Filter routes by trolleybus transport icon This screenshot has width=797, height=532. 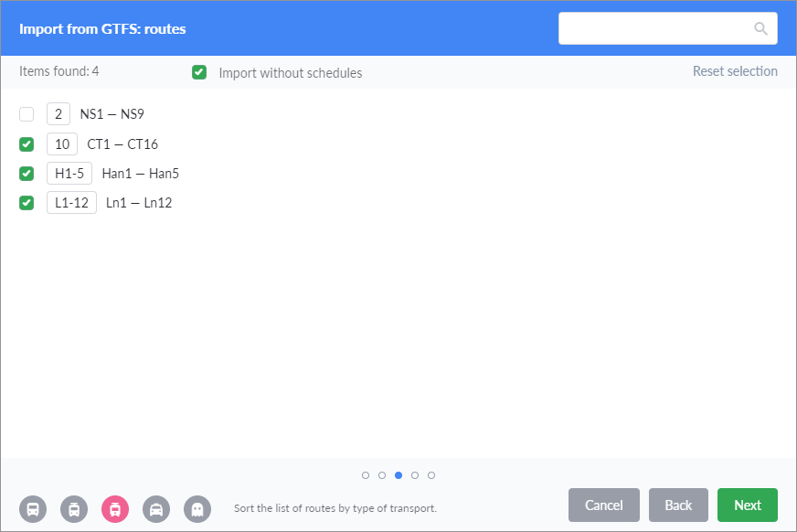(x=74, y=508)
